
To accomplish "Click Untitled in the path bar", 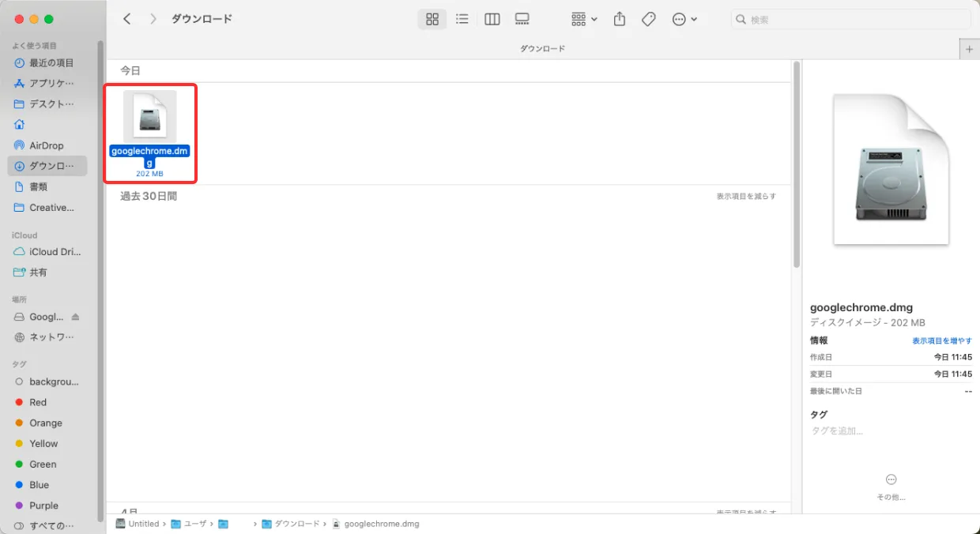I will click(x=137, y=524).
